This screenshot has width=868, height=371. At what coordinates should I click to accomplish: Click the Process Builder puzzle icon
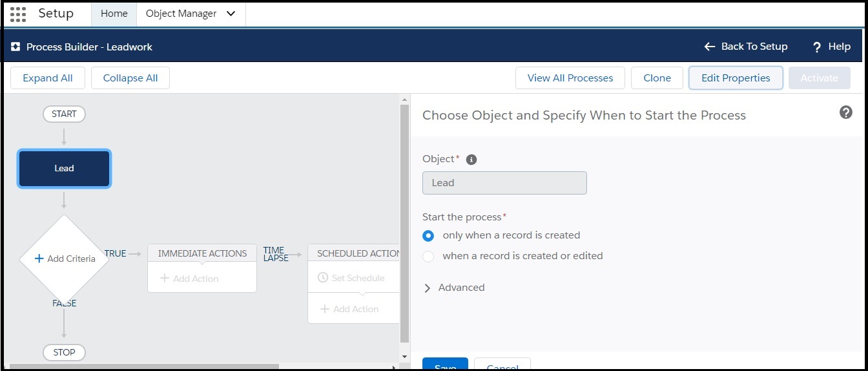point(15,47)
